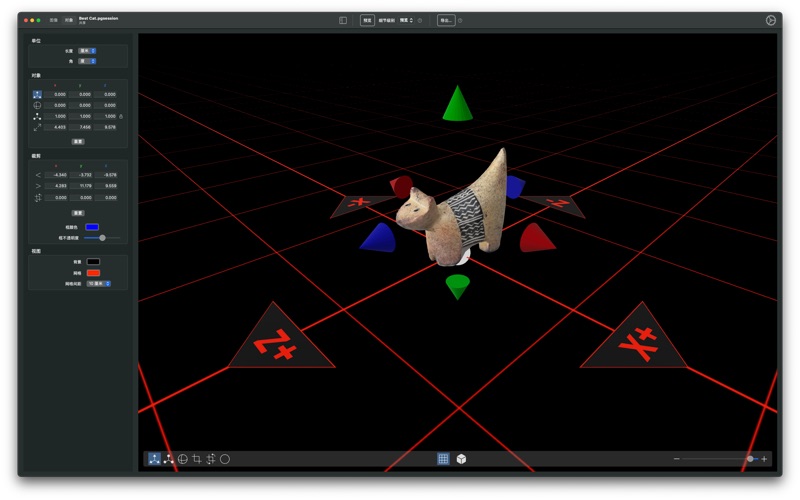Open the length unit dropdown
This screenshot has height=500, width=800.
[x=87, y=51]
